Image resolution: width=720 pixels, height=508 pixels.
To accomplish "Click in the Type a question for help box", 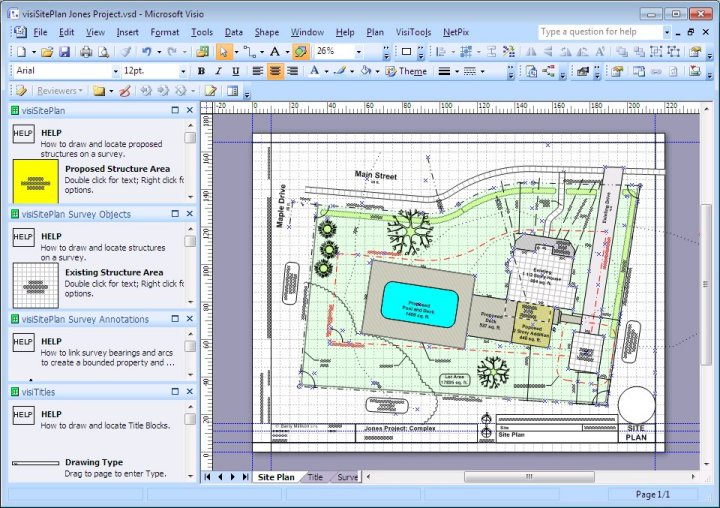I will pos(600,32).
